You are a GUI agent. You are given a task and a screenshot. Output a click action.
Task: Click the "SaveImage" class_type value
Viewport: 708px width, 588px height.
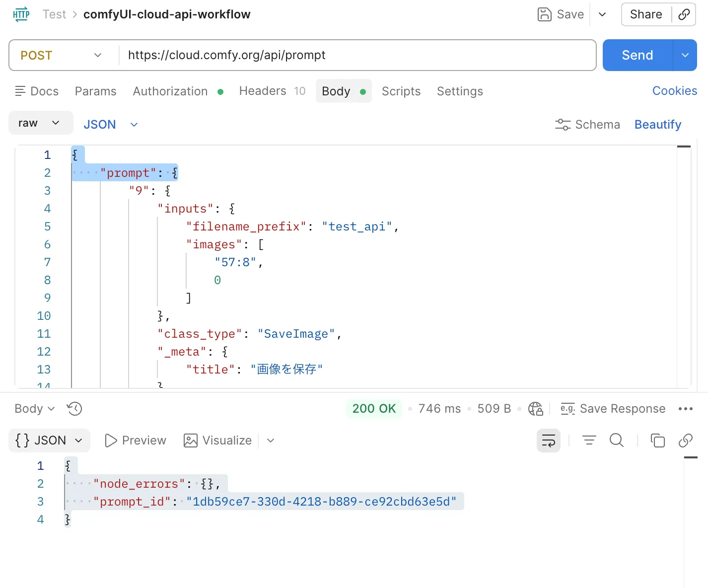(x=296, y=334)
